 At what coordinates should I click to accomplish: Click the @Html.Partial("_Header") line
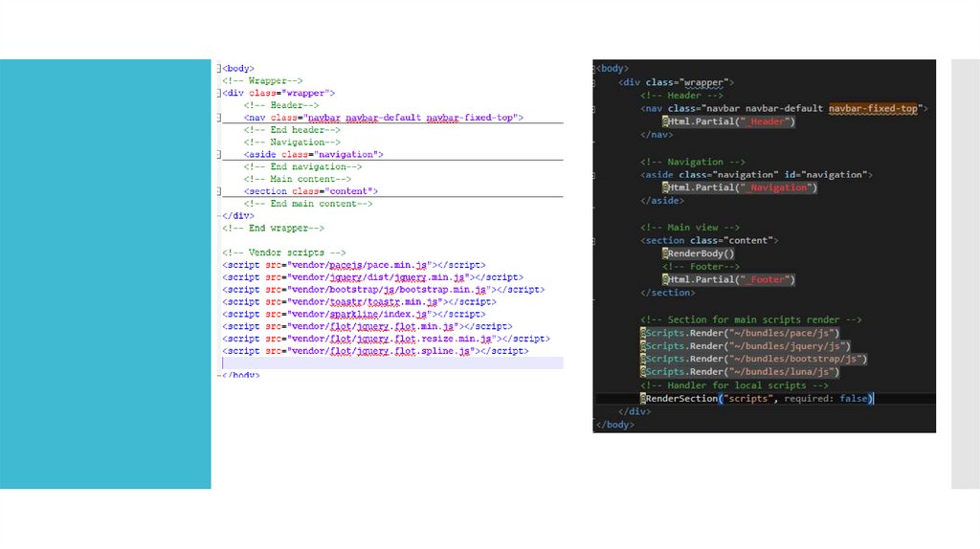click(728, 121)
